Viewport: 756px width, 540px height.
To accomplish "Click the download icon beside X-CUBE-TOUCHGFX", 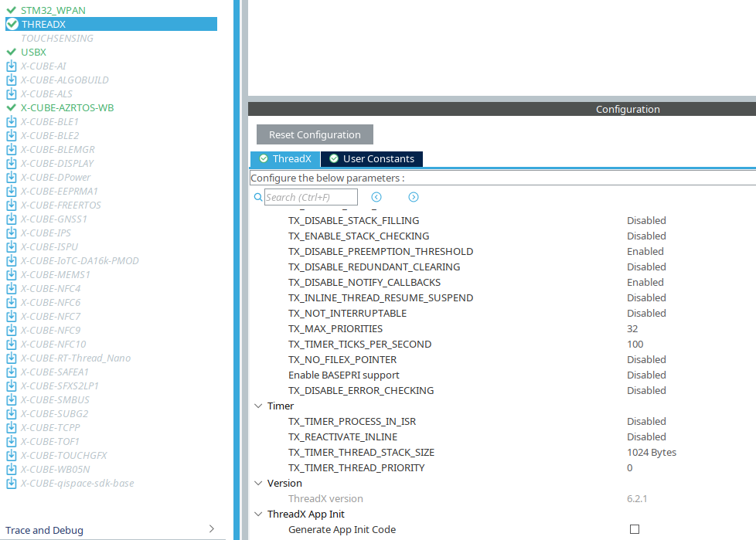I will (12, 456).
